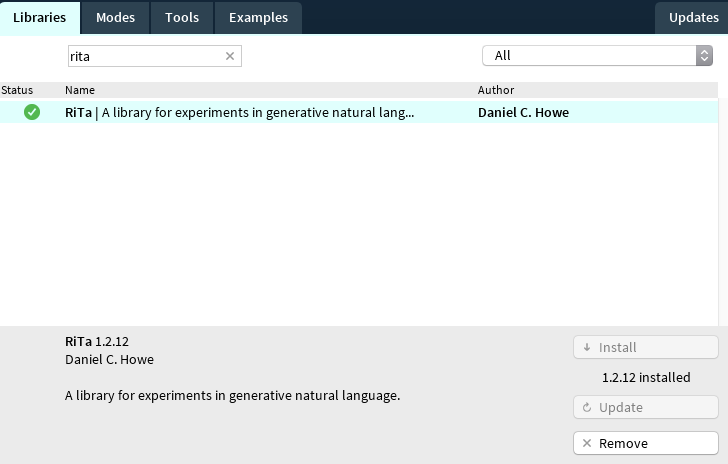This screenshot has width=728, height=464.
Task: Select the RiTa library row
Action: tap(359, 112)
